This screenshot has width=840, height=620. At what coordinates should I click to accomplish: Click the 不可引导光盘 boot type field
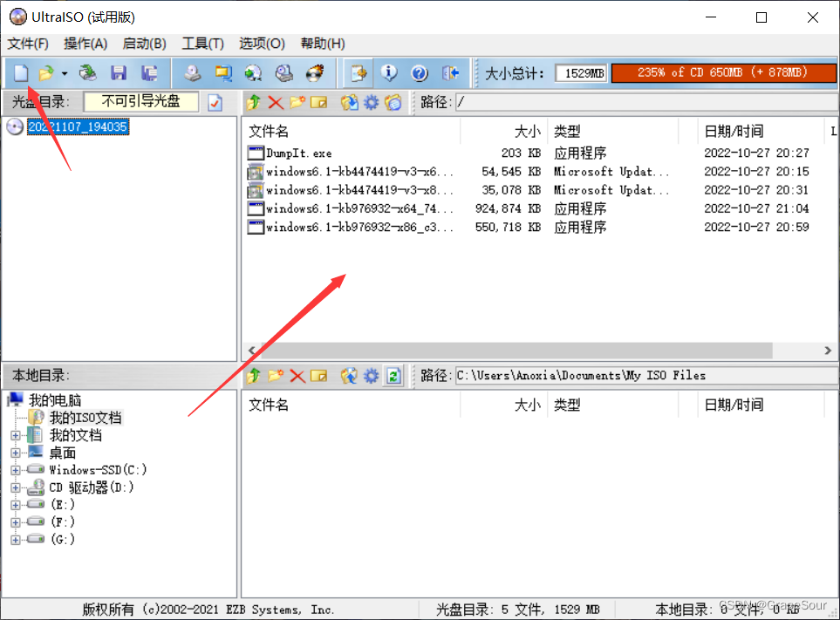coord(141,102)
